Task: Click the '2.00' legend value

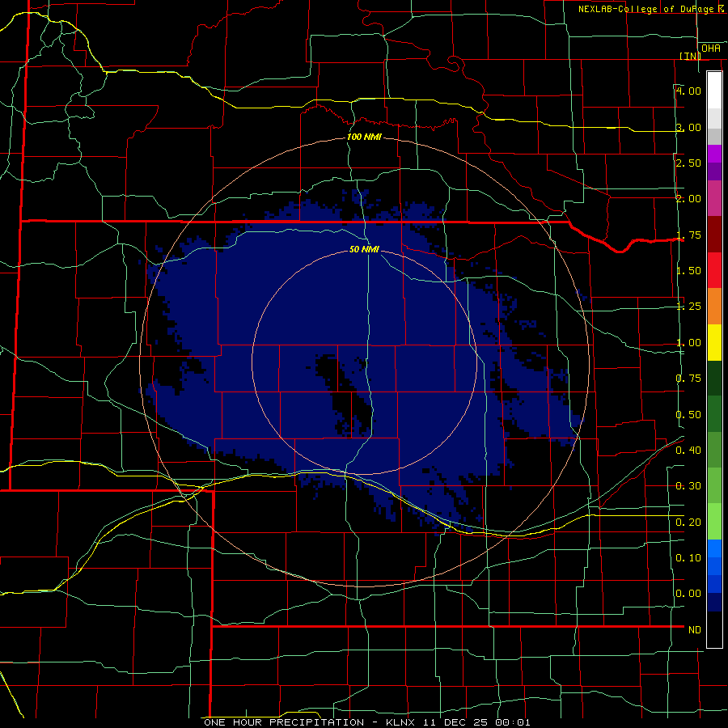Action: tap(688, 199)
